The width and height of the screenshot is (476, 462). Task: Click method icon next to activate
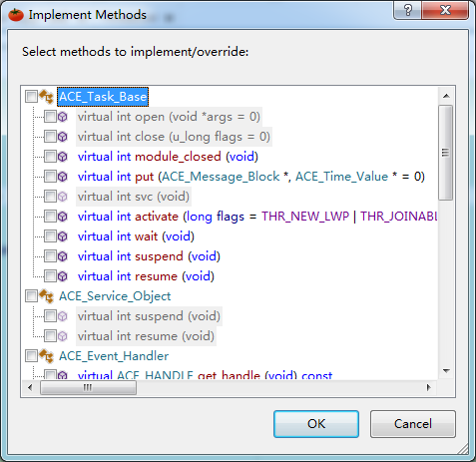(x=63, y=217)
